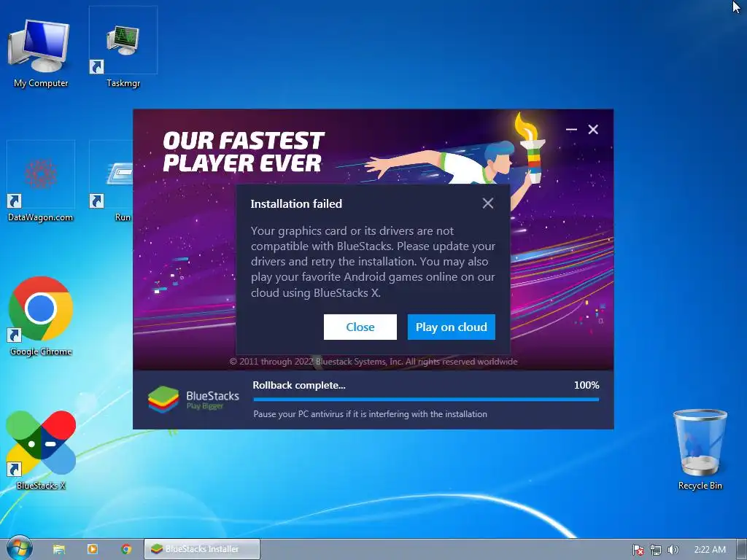Dismiss Installation failed dialog with X
The width and height of the screenshot is (747, 560).
click(488, 203)
